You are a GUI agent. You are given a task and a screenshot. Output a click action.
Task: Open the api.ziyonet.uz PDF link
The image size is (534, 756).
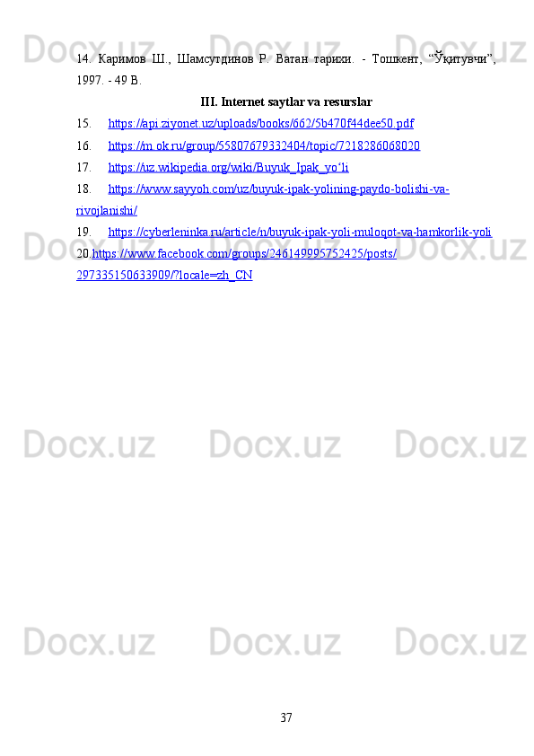pos(261,124)
